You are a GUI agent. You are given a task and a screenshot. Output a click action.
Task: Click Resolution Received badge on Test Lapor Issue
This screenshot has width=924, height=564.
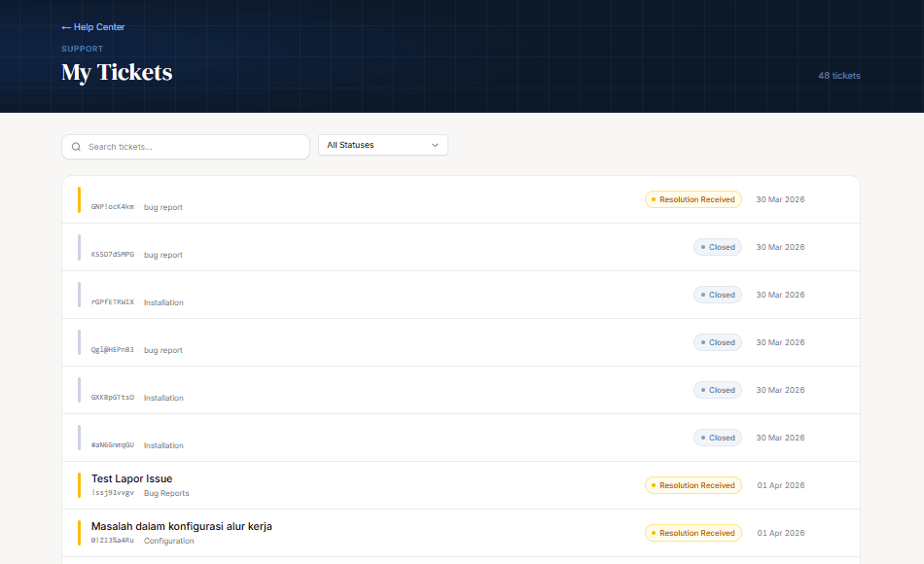693,485
